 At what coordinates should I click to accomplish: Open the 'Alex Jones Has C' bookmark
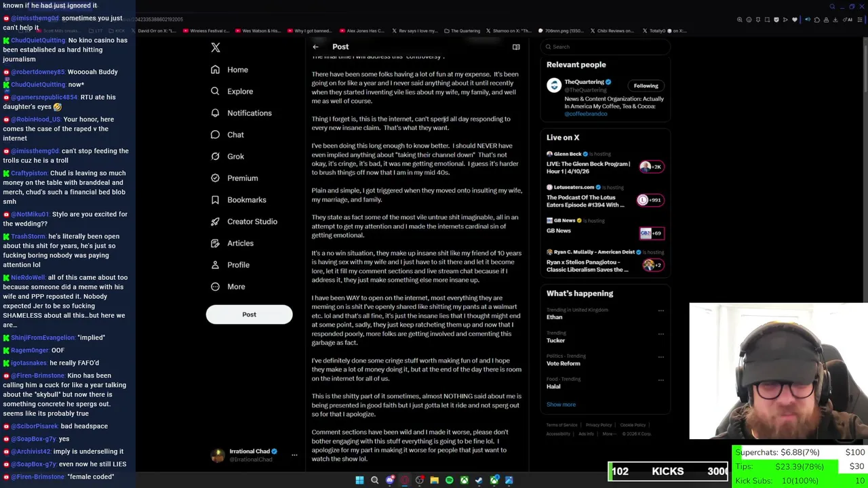pos(361,30)
